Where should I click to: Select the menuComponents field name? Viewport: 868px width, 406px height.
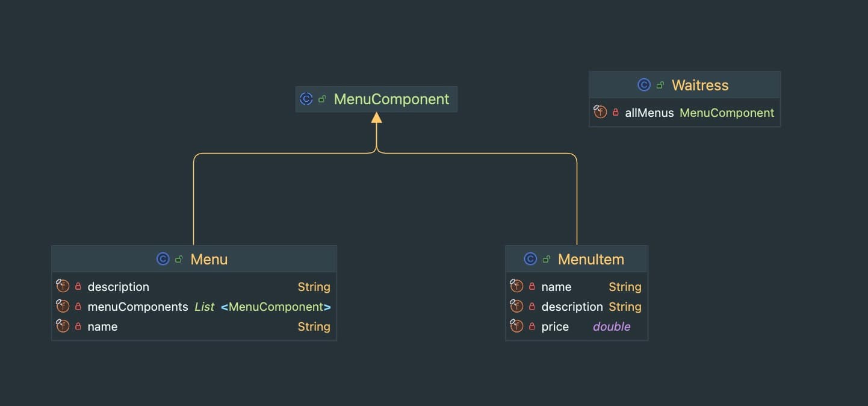click(x=138, y=307)
